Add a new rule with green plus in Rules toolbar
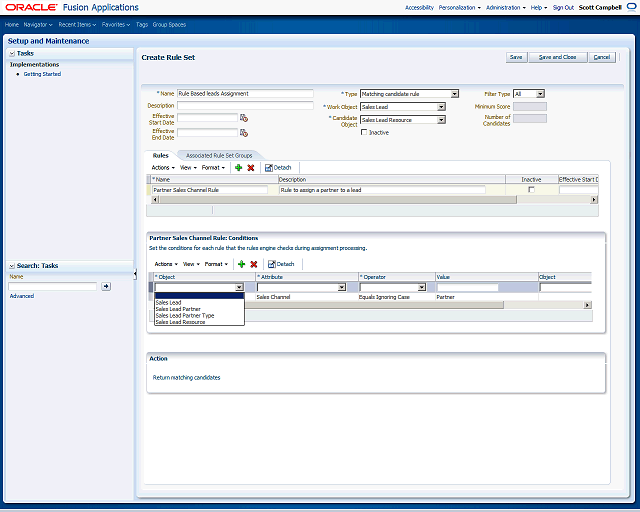Screen dimensions: 640x512 click(238, 168)
